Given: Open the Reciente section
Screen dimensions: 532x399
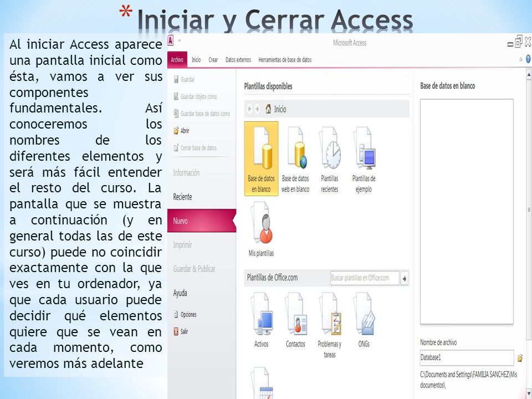Looking at the screenshot, I should tap(182, 197).
